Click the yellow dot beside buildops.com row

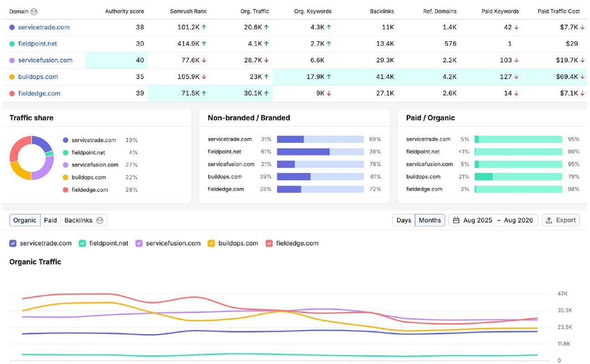click(x=12, y=77)
